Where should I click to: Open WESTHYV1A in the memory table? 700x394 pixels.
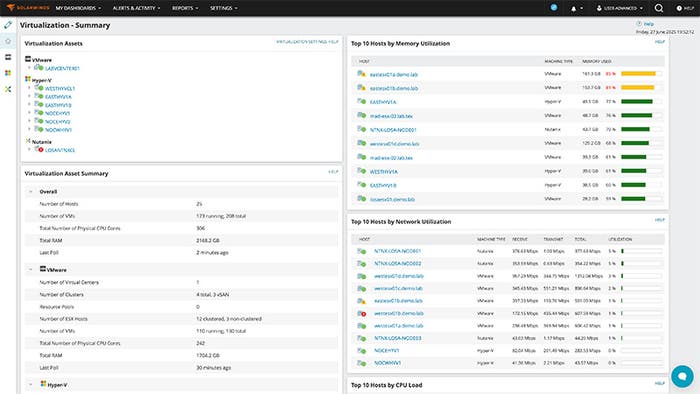pyautogui.click(x=383, y=171)
